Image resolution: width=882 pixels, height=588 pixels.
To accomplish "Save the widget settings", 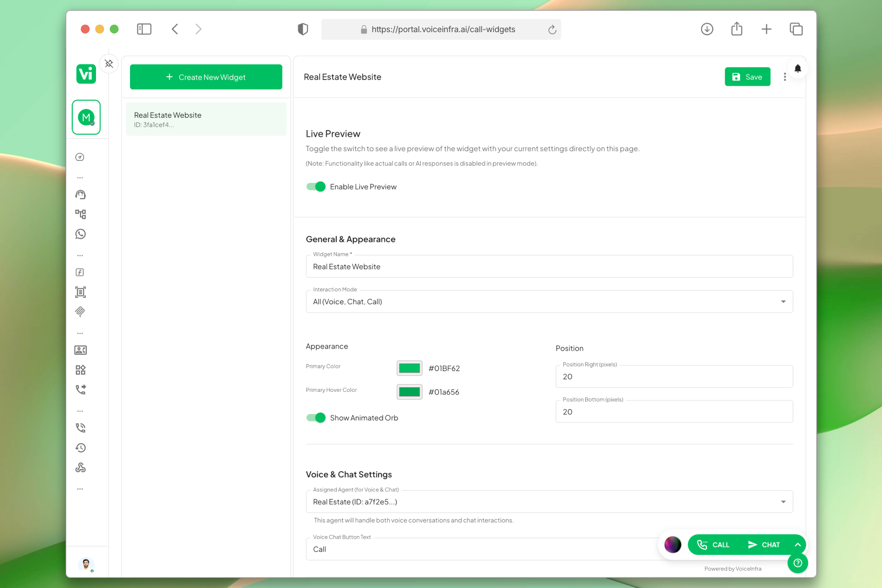I will click(747, 77).
